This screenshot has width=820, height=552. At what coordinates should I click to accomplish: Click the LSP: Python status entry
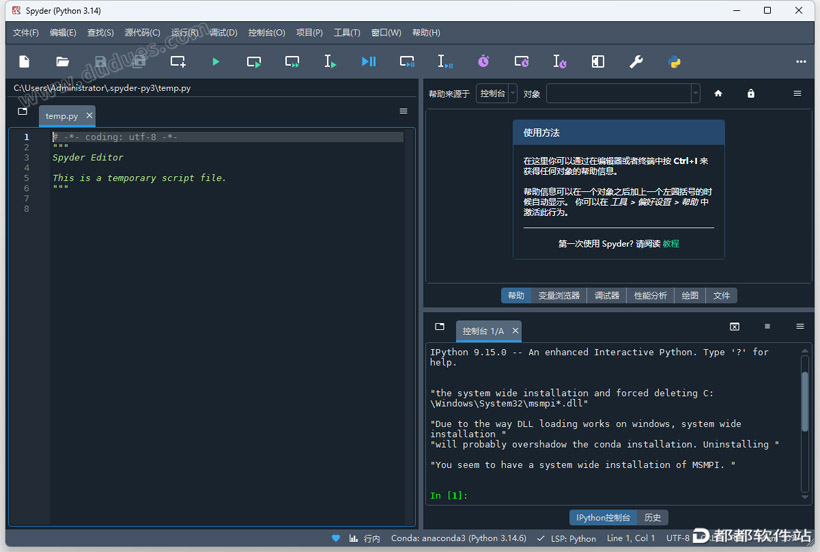(x=567, y=538)
